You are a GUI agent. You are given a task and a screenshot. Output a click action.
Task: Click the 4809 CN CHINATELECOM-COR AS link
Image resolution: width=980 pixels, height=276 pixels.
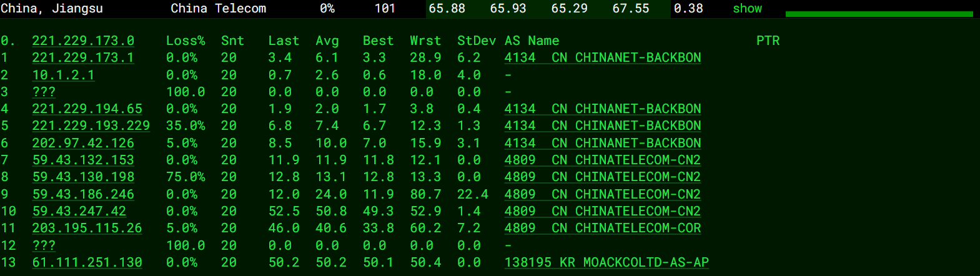(x=602, y=228)
